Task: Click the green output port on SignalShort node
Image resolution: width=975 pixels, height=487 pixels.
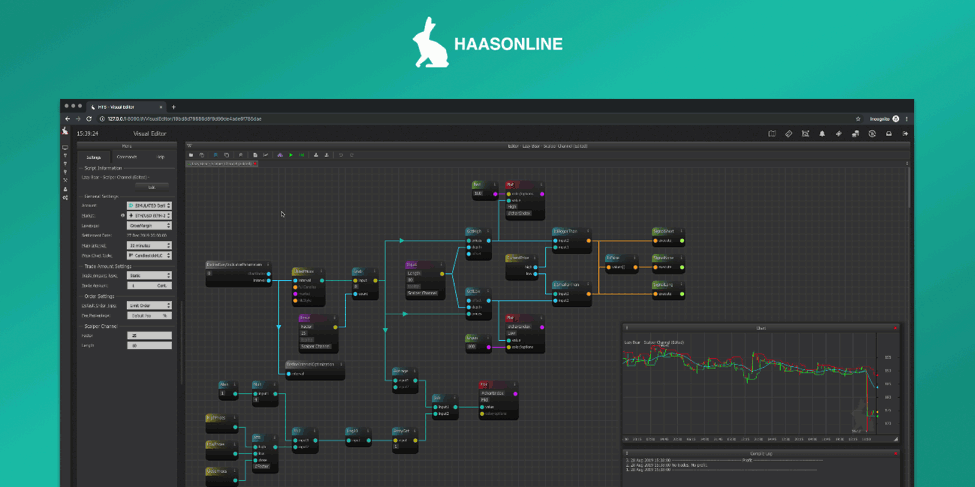Action: [682, 240]
